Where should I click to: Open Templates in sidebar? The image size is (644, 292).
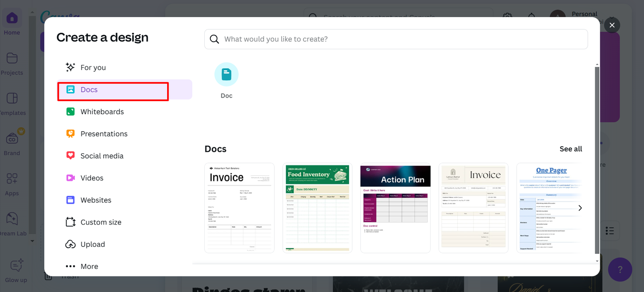pyautogui.click(x=12, y=104)
